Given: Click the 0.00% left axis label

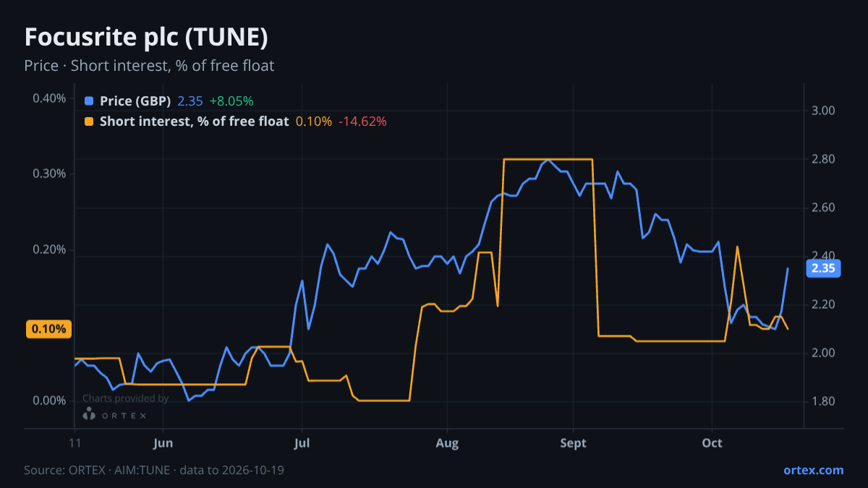Looking at the screenshot, I should [x=49, y=401].
